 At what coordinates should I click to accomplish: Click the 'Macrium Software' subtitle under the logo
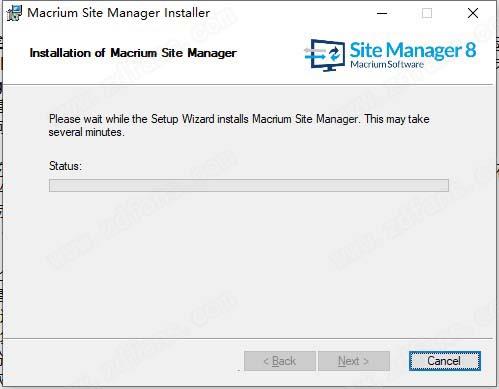(387, 64)
